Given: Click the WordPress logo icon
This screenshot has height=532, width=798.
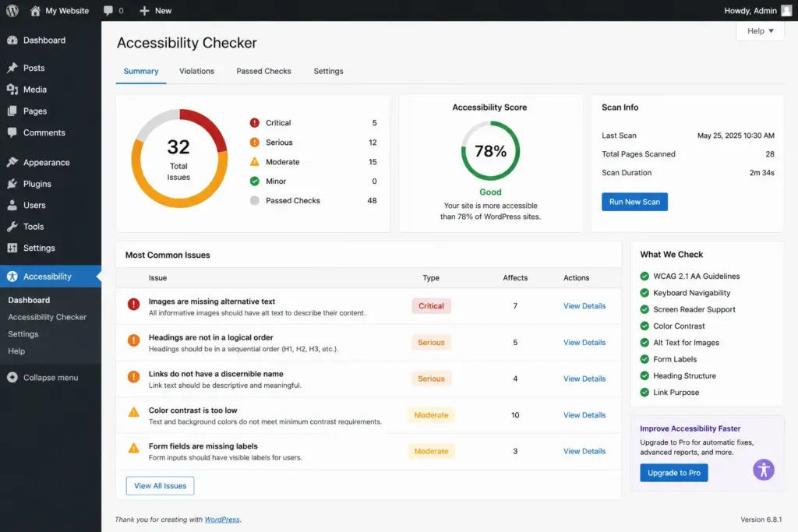Looking at the screenshot, I should click(12, 10).
